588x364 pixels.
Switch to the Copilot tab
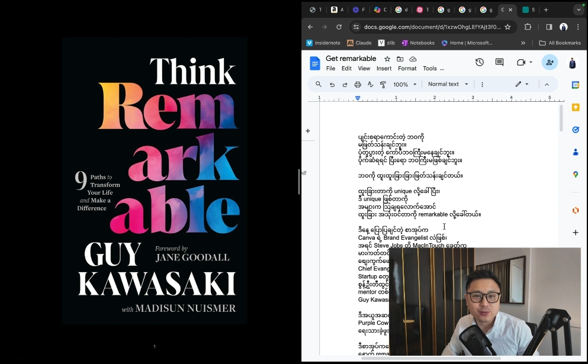(x=380, y=10)
